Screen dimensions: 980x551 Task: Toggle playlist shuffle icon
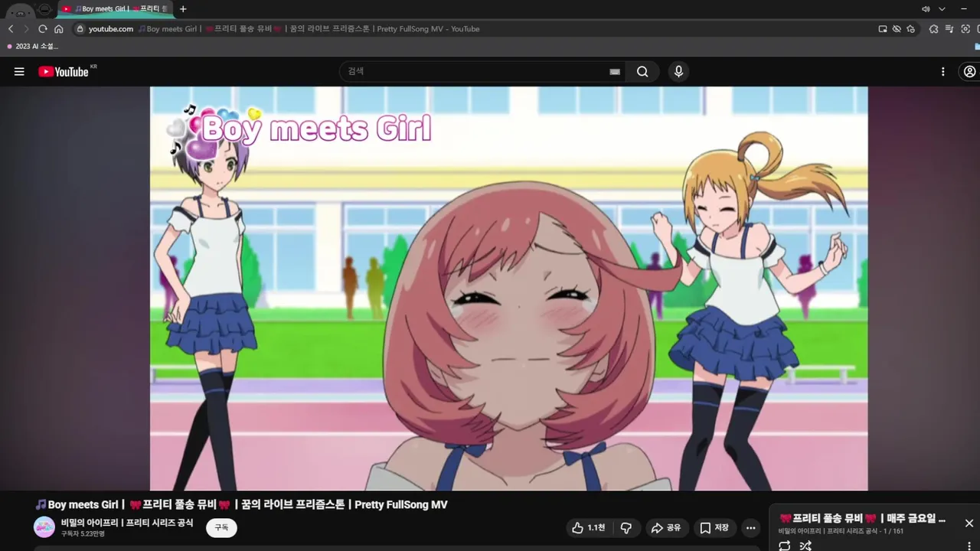coord(805,546)
